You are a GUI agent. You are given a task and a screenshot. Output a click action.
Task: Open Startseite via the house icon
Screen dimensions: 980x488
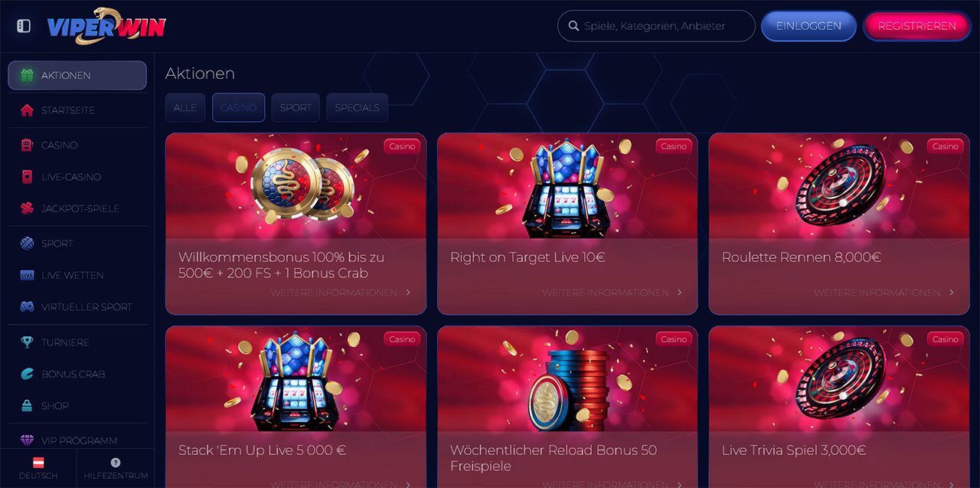coord(28,110)
